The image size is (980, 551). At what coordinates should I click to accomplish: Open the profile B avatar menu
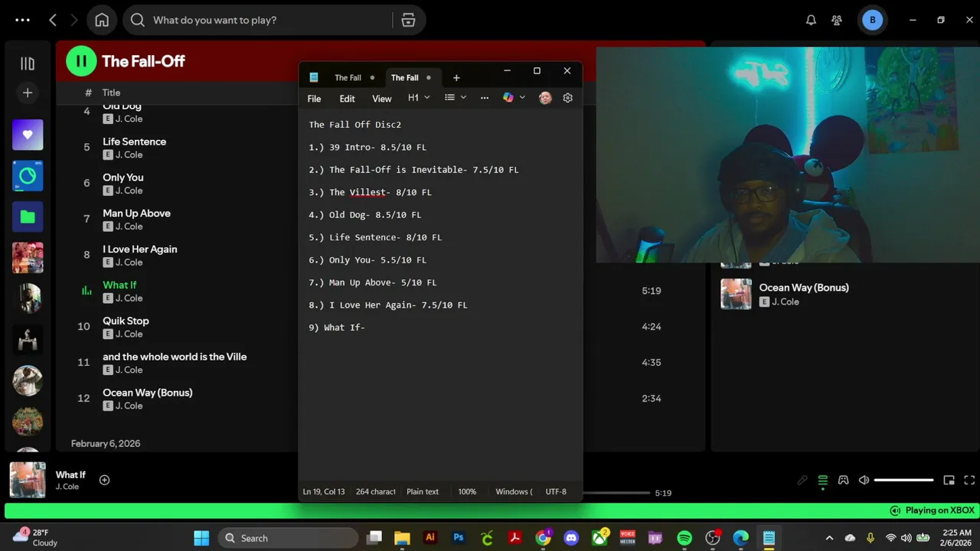[872, 20]
